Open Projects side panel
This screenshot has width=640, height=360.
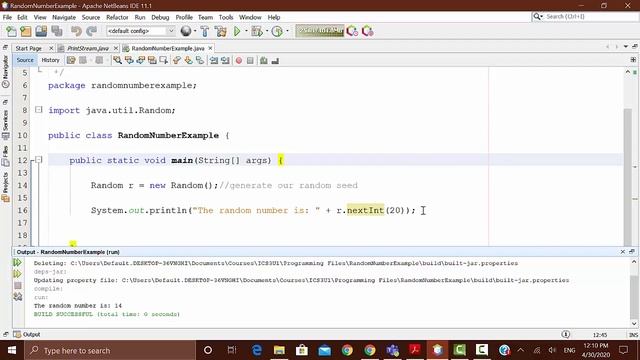point(5,187)
